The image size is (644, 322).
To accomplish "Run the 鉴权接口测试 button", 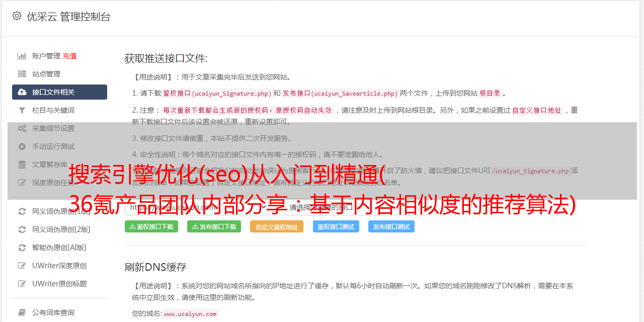I will 336,226.
